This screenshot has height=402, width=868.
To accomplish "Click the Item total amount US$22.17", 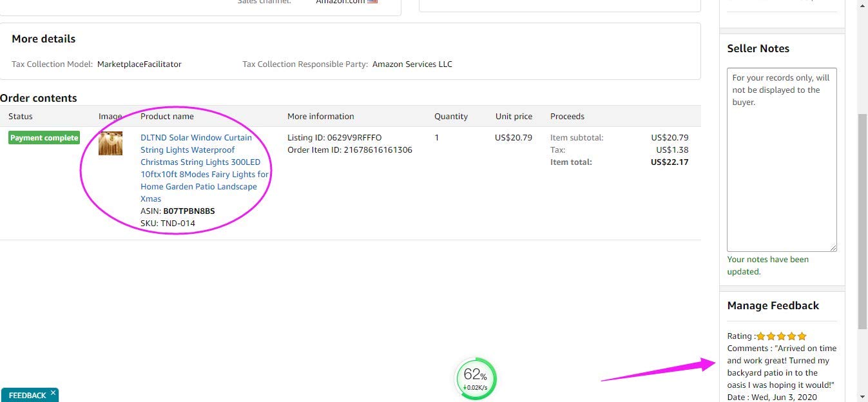I will tap(670, 162).
